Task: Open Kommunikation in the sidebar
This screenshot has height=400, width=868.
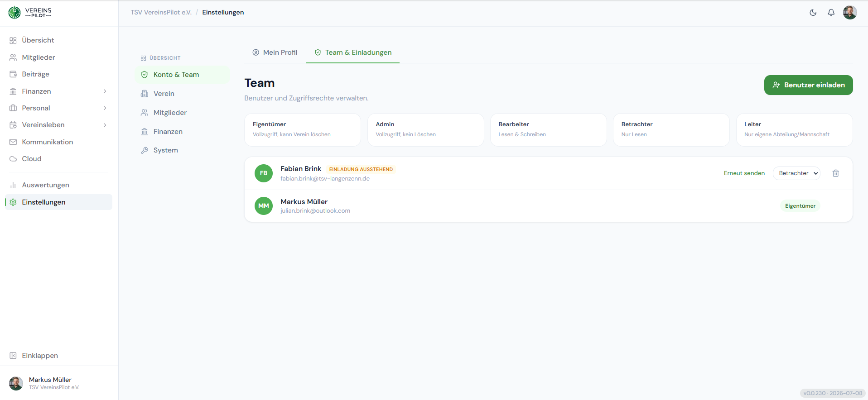Action: 59,142
